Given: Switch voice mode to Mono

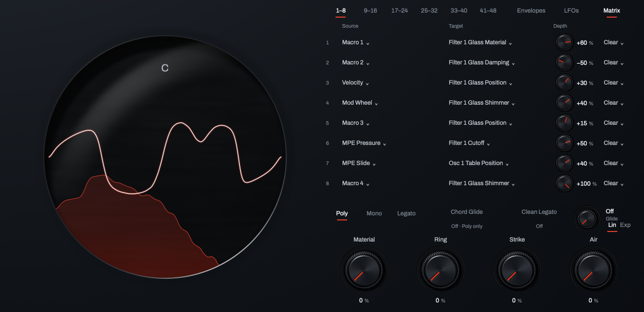Looking at the screenshot, I should tap(374, 213).
